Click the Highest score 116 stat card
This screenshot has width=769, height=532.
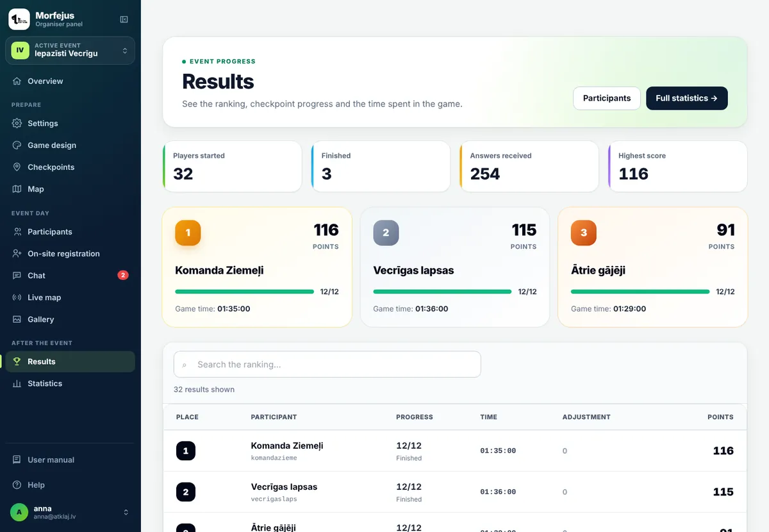pyautogui.click(x=678, y=167)
